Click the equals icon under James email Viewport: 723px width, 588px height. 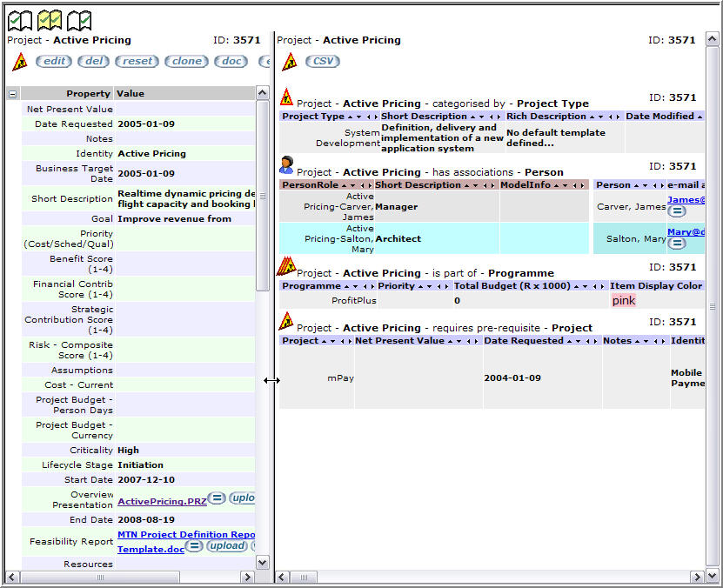click(x=676, y=210)
